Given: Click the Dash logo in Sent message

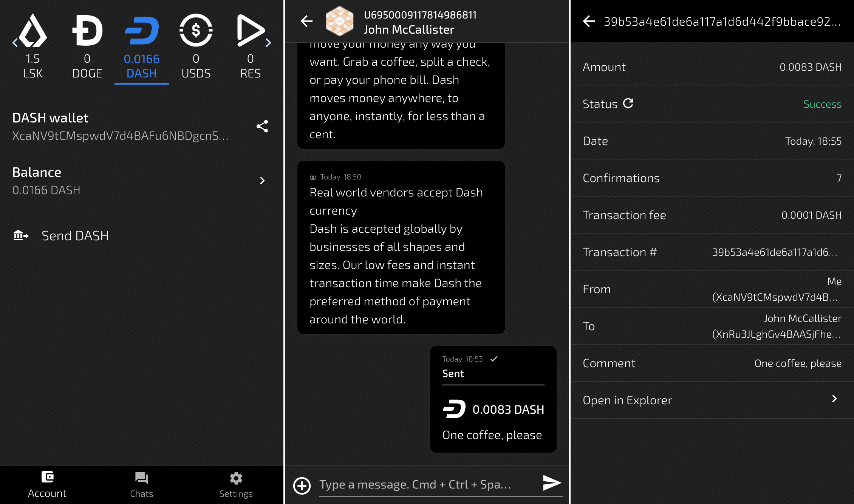Looking at the screenshot, I should pyautogui.click(x=454, y=409).
